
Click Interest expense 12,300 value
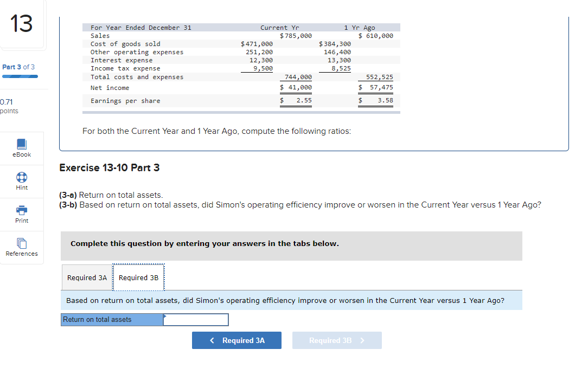coord(261,60)
